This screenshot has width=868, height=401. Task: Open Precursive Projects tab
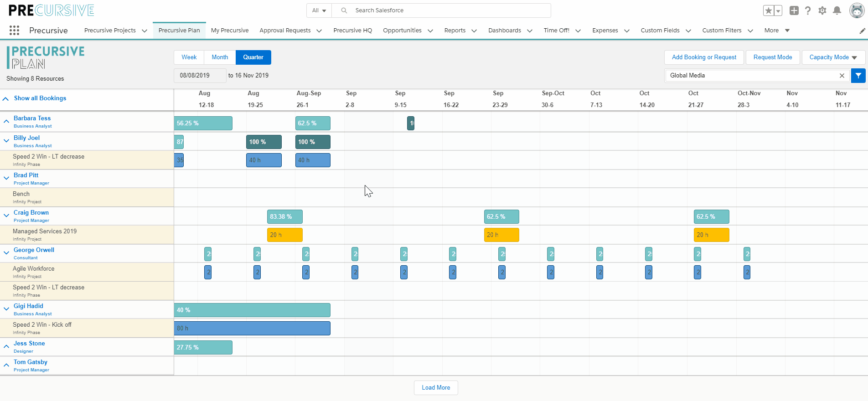110,31
